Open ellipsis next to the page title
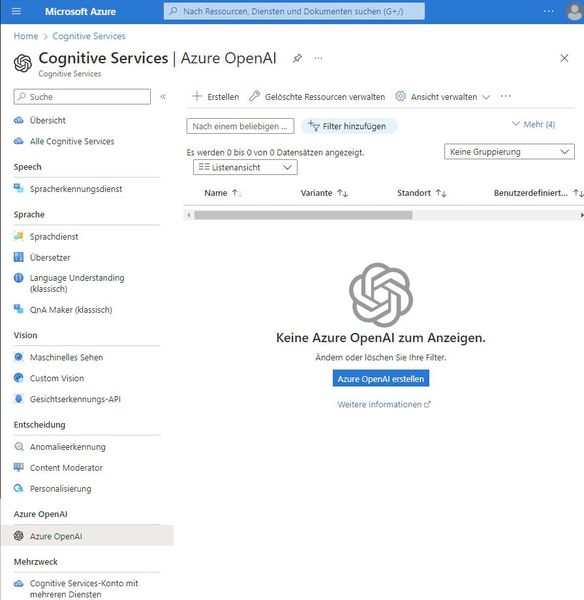Image resolution: width=584 pixels, height=600 pixels. click(x=318, y=59)
